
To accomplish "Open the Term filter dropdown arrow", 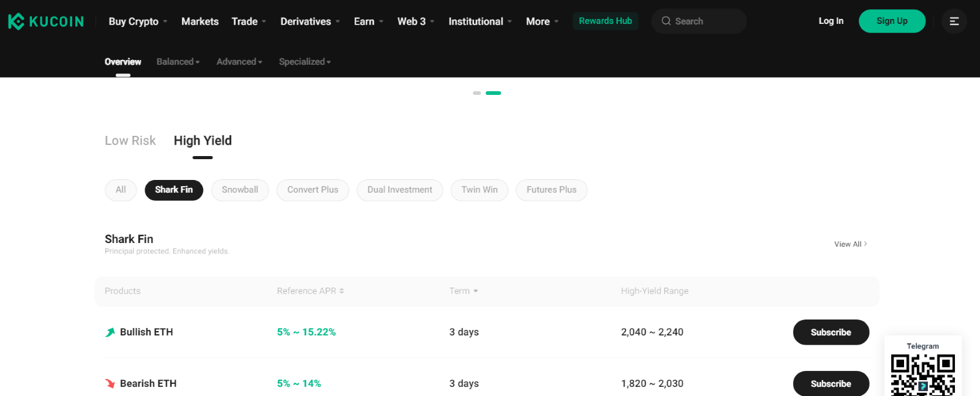I will click(x=476, y=291).
